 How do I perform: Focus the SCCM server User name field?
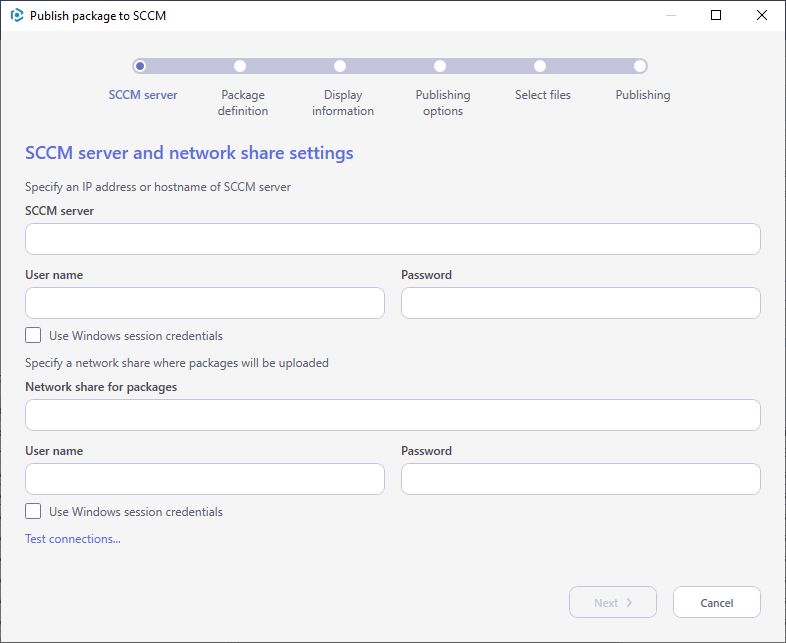point(205,303)
